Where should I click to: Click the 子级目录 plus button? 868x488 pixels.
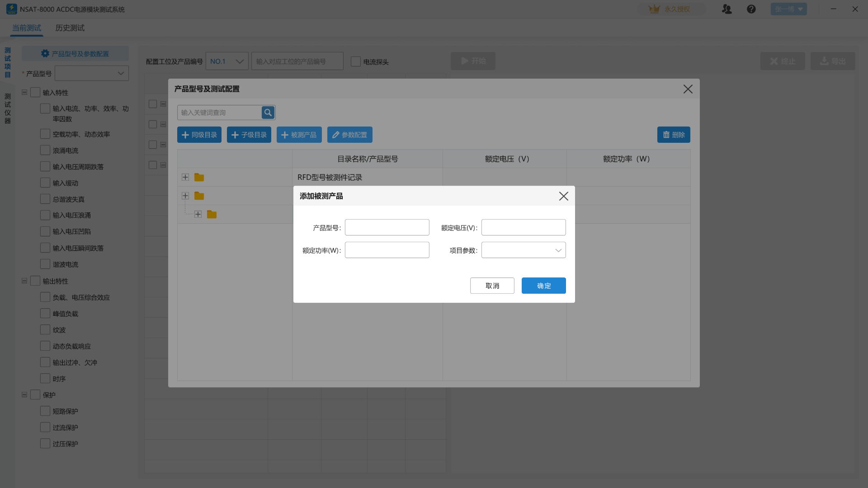pyautogui.click(x=249, y=135)
